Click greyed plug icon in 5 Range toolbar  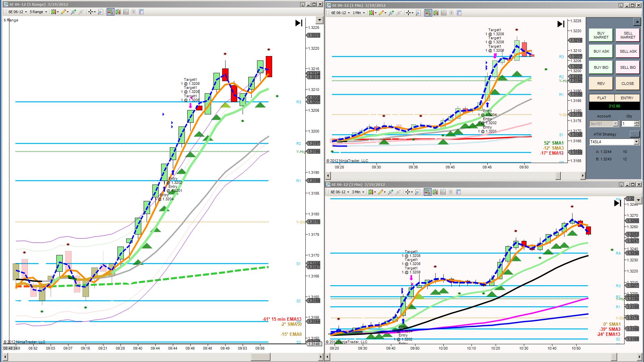click(x=81, y=12)
